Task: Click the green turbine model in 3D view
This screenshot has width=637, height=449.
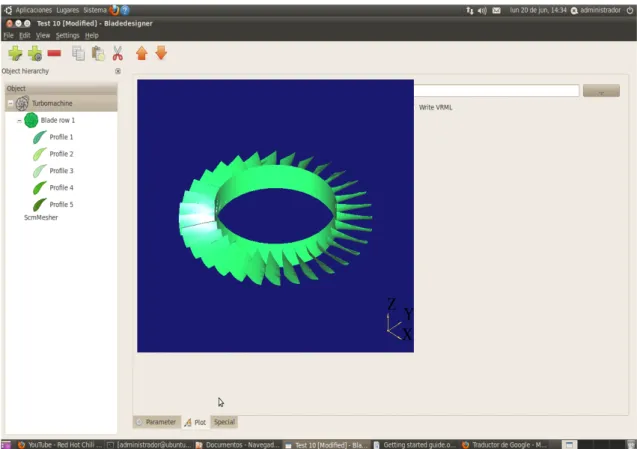Action: [x=275, y=217]
